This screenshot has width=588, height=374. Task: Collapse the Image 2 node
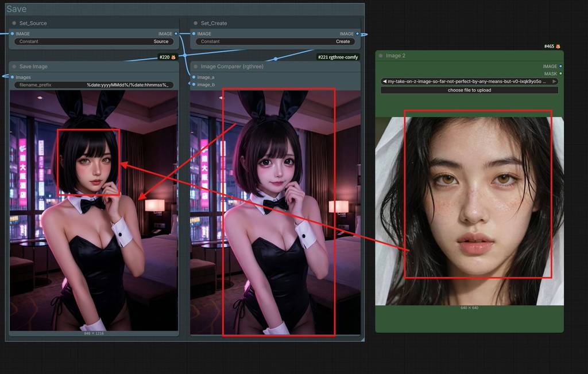pyautogui.click(x=380, y=56)
